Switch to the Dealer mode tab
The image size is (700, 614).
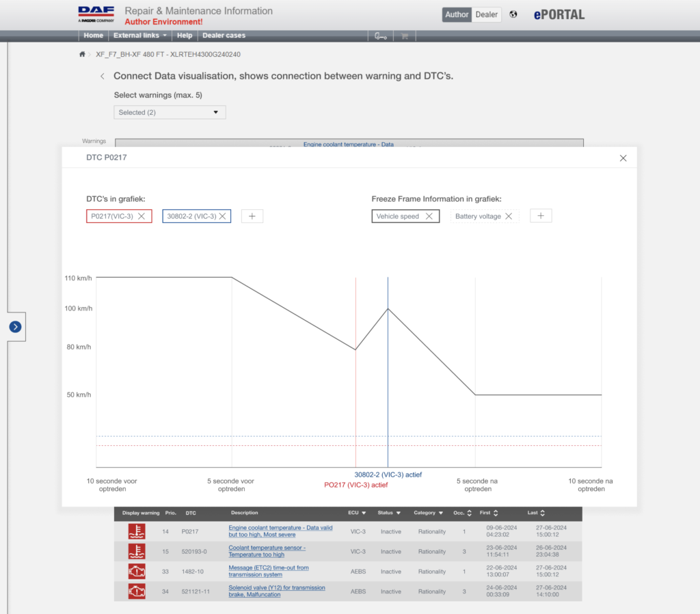tap(486, 14)
